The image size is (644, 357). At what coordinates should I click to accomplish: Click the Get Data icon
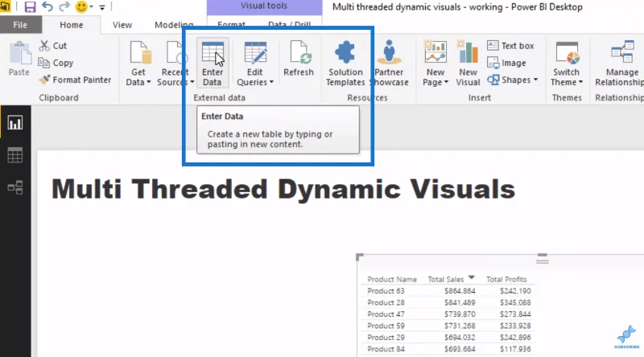(x=140, y=53)
